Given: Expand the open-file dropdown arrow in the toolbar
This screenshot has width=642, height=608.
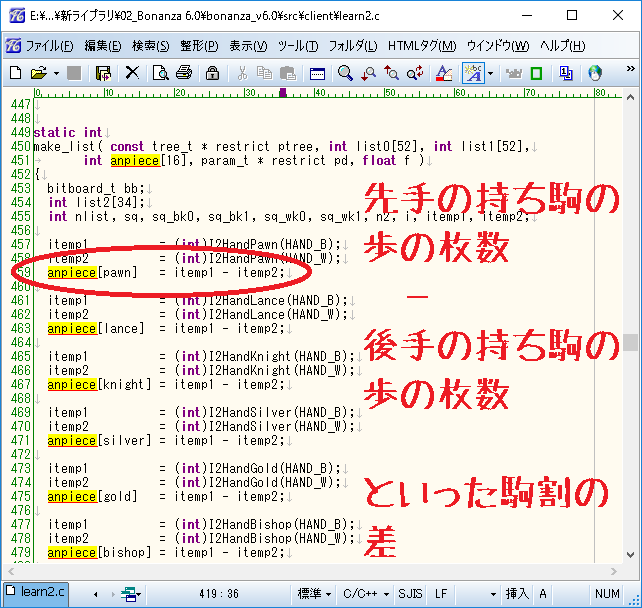Looking at the screenshot, I should click(56, 74).
